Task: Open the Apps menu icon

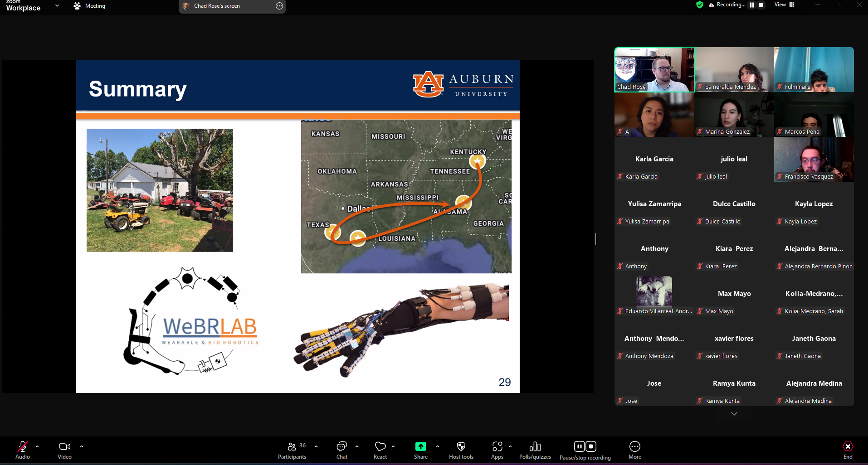Action: (497, 450)
